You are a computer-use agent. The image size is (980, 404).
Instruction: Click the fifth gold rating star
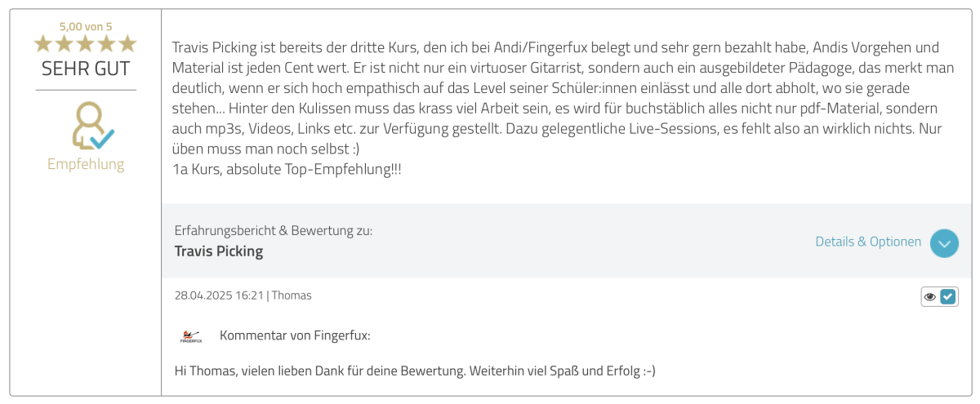[127, 44]
